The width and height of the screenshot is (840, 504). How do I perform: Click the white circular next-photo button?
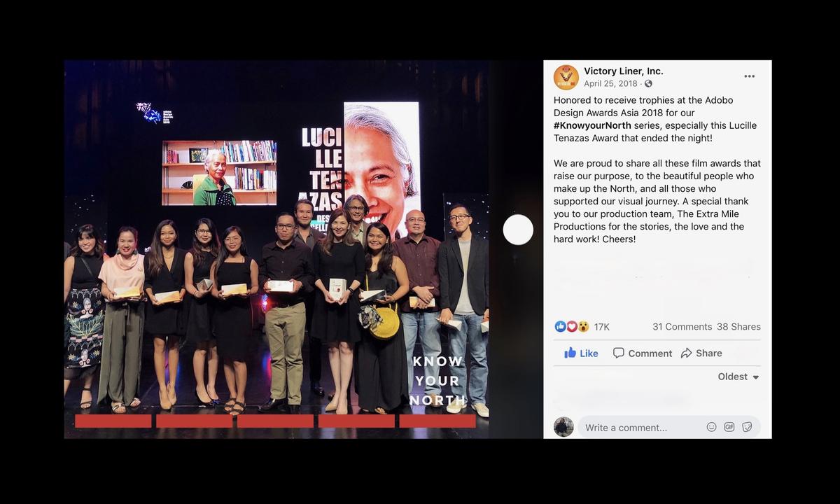[518, 230]
